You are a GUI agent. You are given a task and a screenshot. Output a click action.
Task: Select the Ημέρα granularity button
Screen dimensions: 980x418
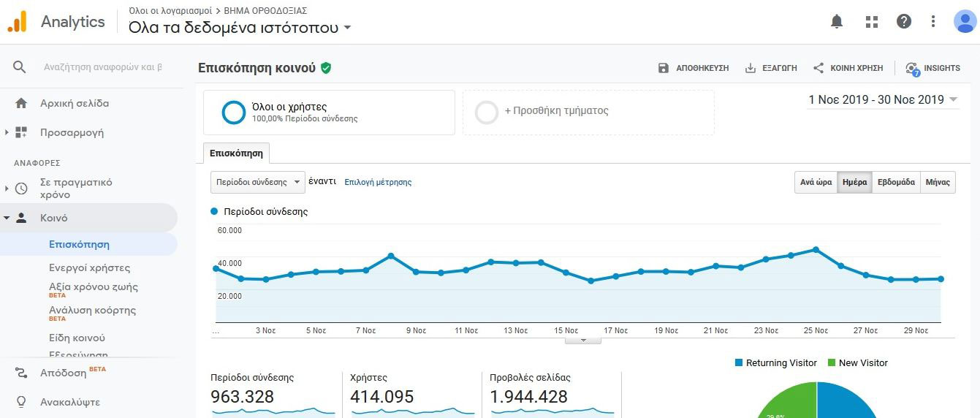854,183
